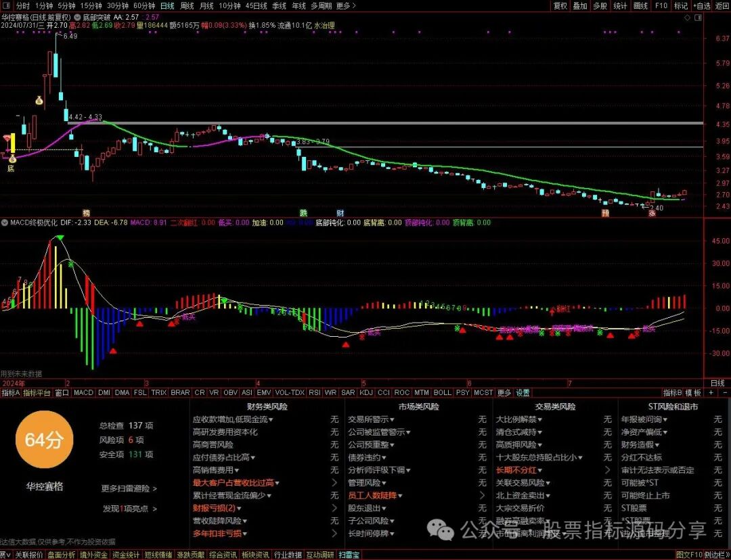Click the chart menu icon left of 分时

[x=8, y=5]
